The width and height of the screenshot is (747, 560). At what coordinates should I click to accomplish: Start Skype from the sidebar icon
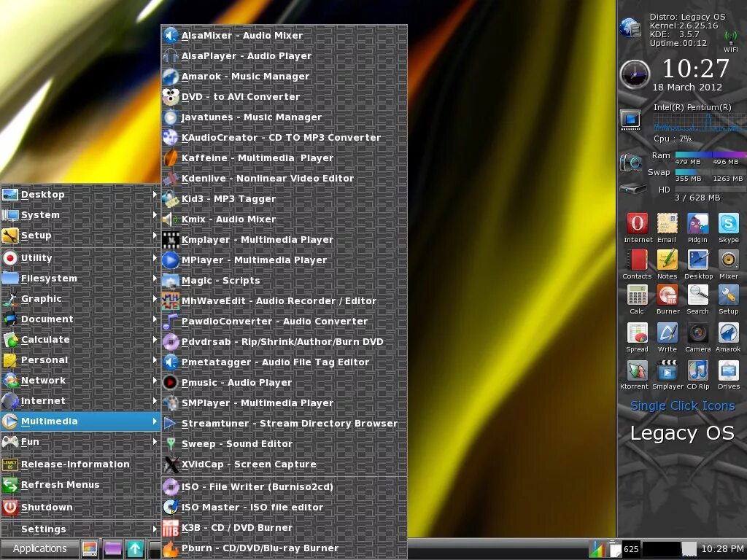click(729, 223)
